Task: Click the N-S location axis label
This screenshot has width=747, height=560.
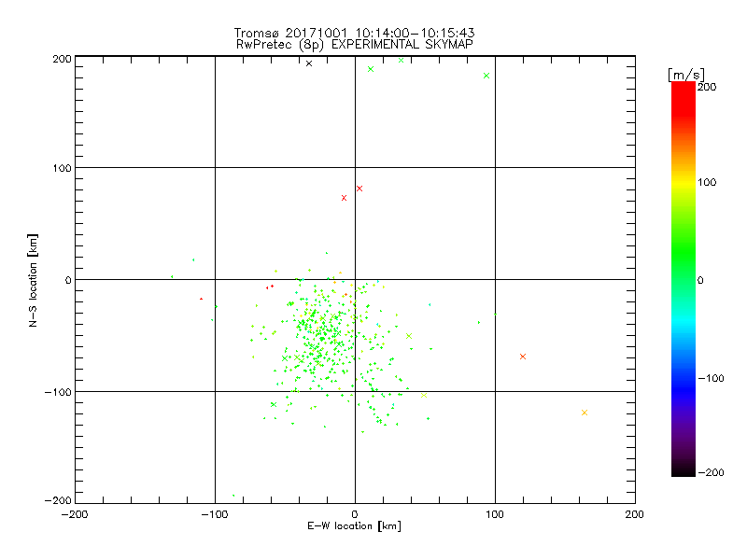Action: point(35,280)
